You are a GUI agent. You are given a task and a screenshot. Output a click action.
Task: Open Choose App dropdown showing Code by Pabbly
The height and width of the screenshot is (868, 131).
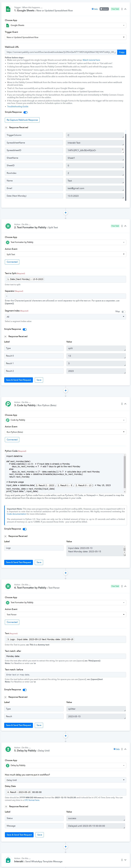65,420
